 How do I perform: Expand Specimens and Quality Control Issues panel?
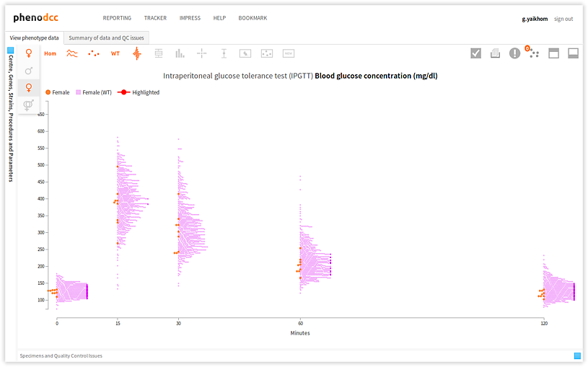click(577, 355)
